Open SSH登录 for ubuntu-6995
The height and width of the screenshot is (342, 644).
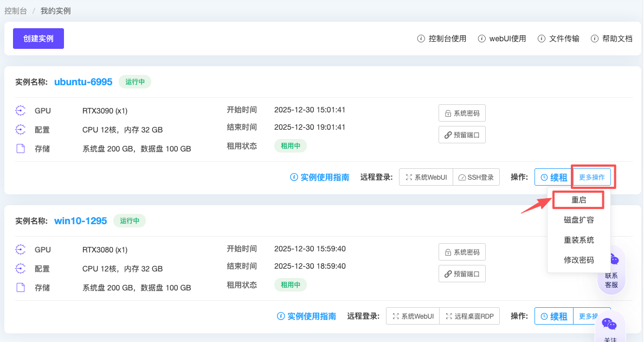coord(476,178)
